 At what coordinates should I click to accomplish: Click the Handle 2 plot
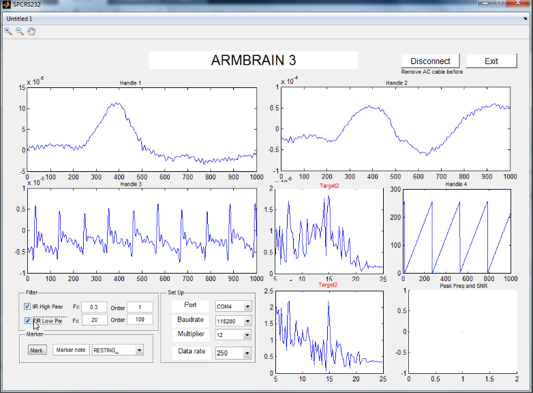(x=396, y=129)
